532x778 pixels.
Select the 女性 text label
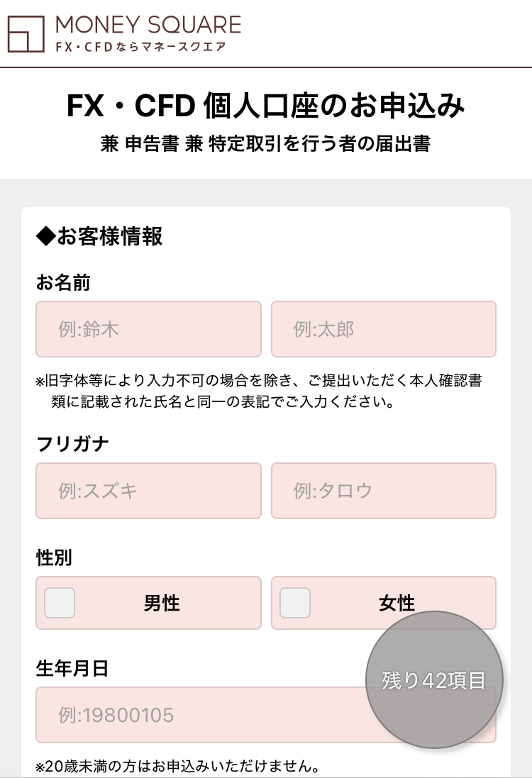(x=397, y=604)
